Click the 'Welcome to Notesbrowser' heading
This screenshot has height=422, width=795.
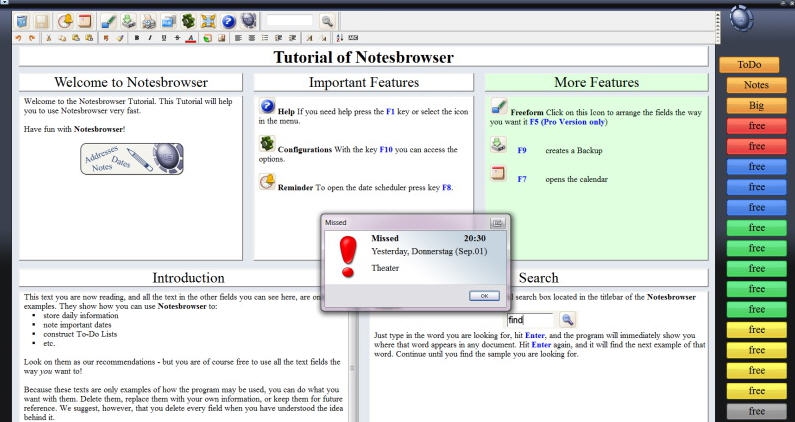click(131, 82)
